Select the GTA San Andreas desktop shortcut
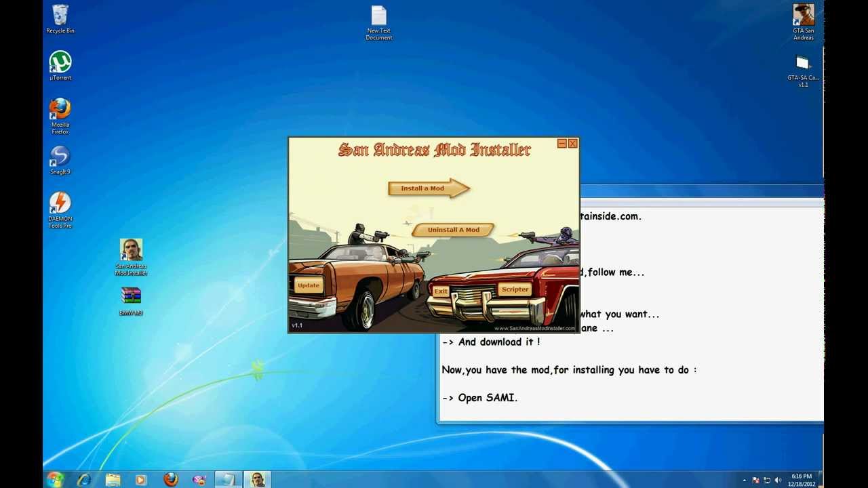 point(804,22)
